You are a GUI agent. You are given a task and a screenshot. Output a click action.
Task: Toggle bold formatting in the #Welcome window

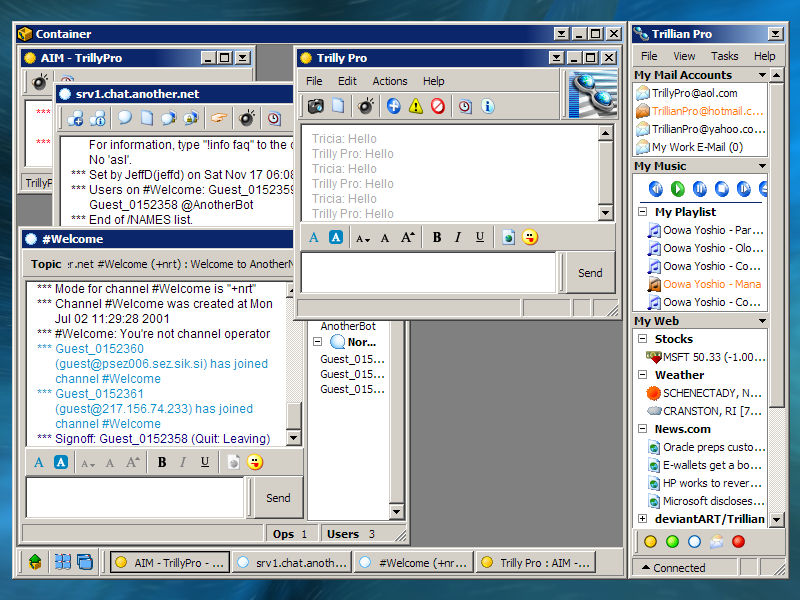(162, 462)
